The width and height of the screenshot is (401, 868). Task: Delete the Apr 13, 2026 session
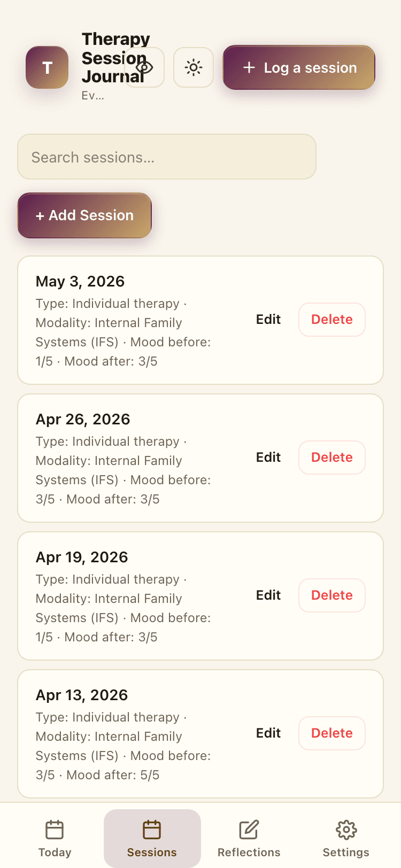click(x=332, y=733)
